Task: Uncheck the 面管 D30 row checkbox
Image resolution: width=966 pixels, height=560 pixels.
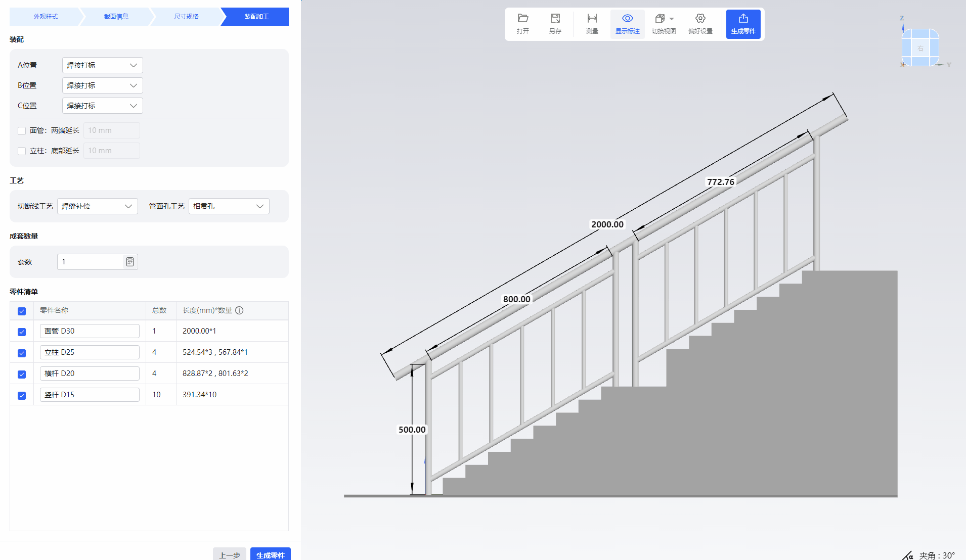Action: [22, 332]
